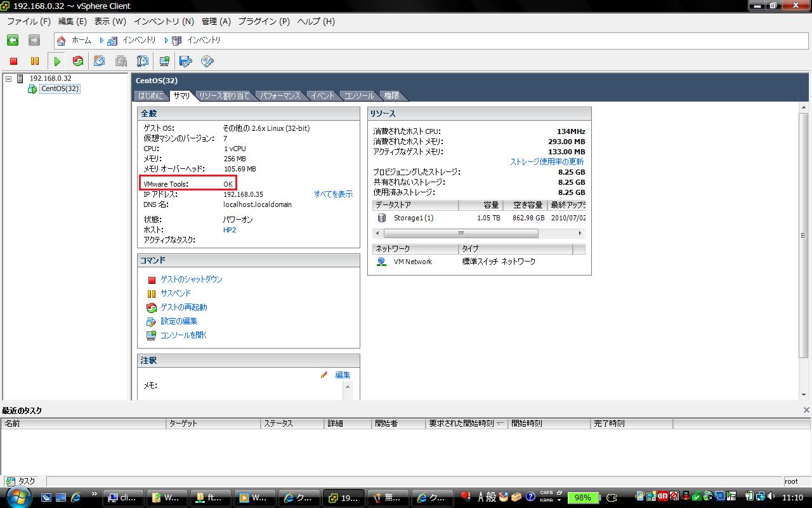Viewport: 812px width, 508px height.
Task: Launch the VM console toolbar icon
Action: tap(164, 61)
